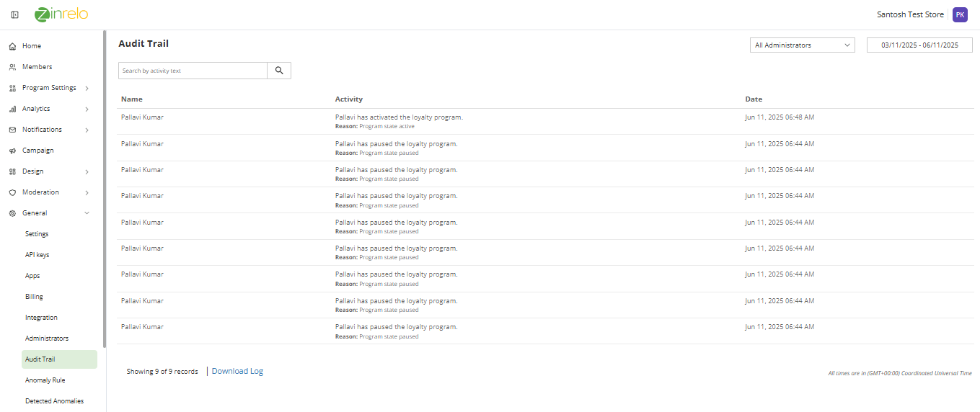Open the Apps page
The image size is (980, 412).
(32, 276)
